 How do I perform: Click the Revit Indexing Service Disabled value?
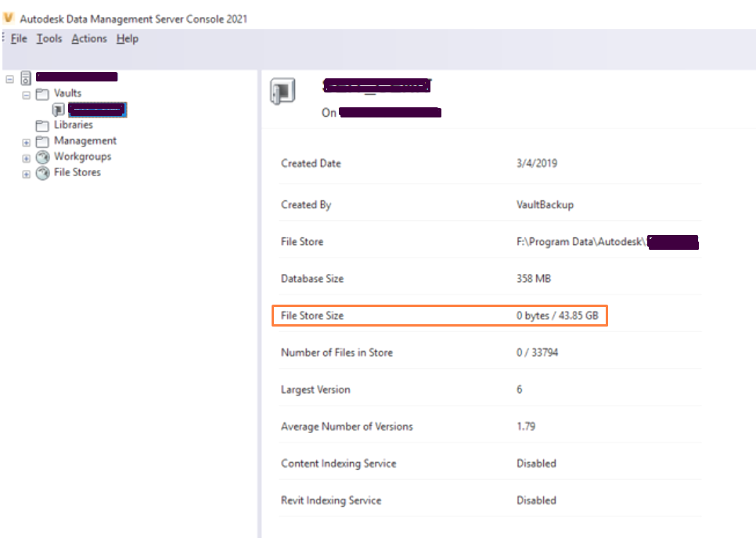point(536,500)
